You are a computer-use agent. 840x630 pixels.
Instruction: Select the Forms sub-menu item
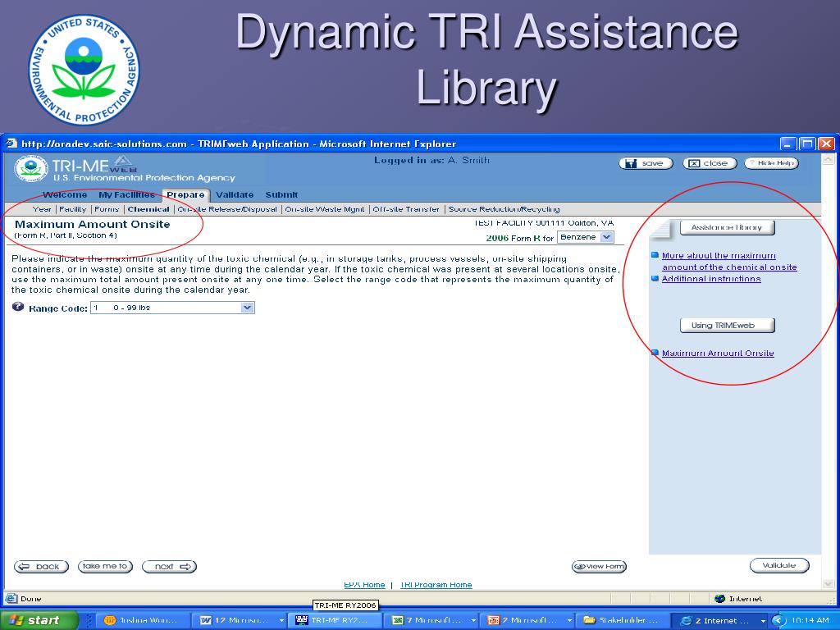107,209
